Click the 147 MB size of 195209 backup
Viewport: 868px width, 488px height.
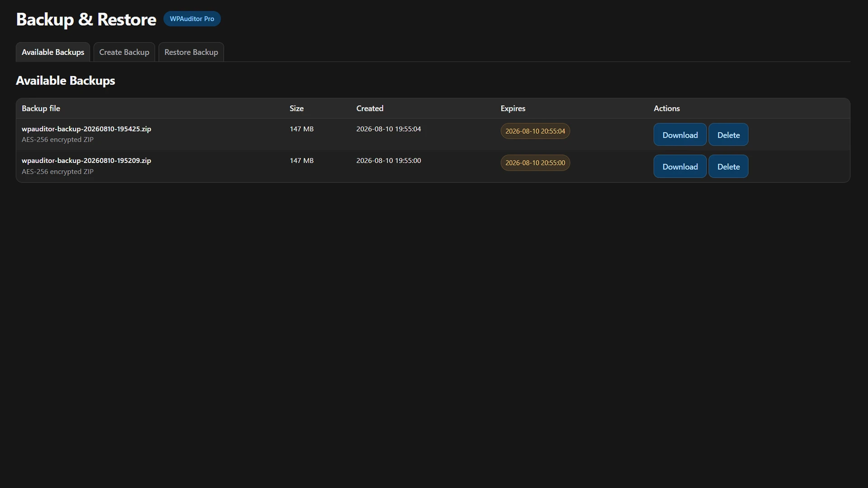pyautogui.click(x=302, y=160)
